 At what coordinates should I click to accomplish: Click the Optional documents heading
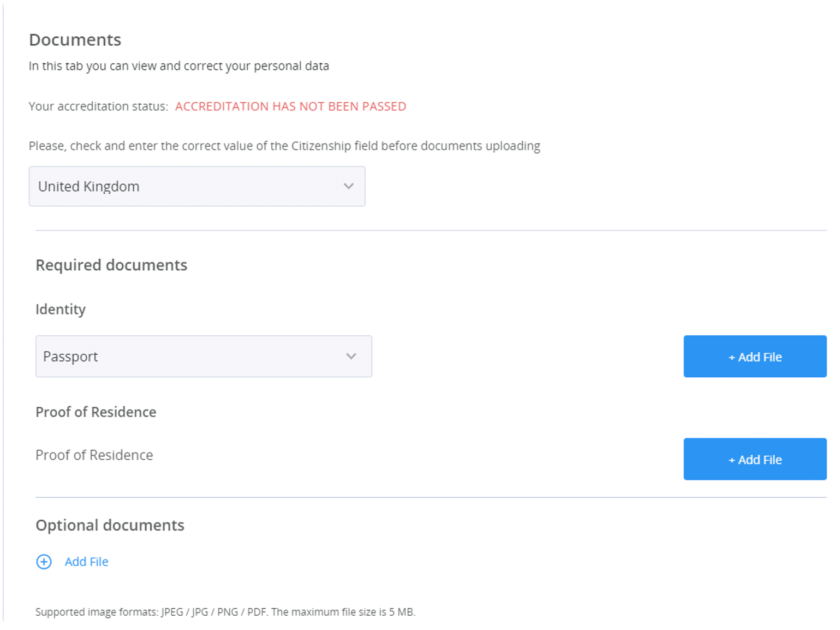click(x=110, y=525)
